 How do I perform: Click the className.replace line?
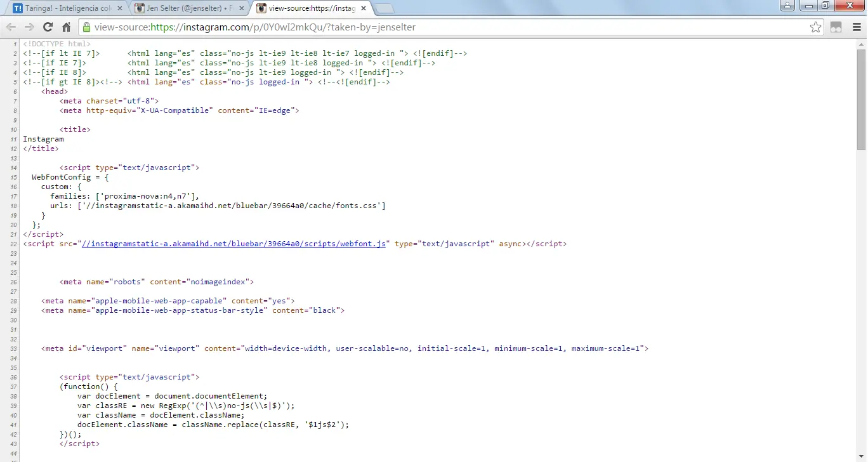coord(214,425)
